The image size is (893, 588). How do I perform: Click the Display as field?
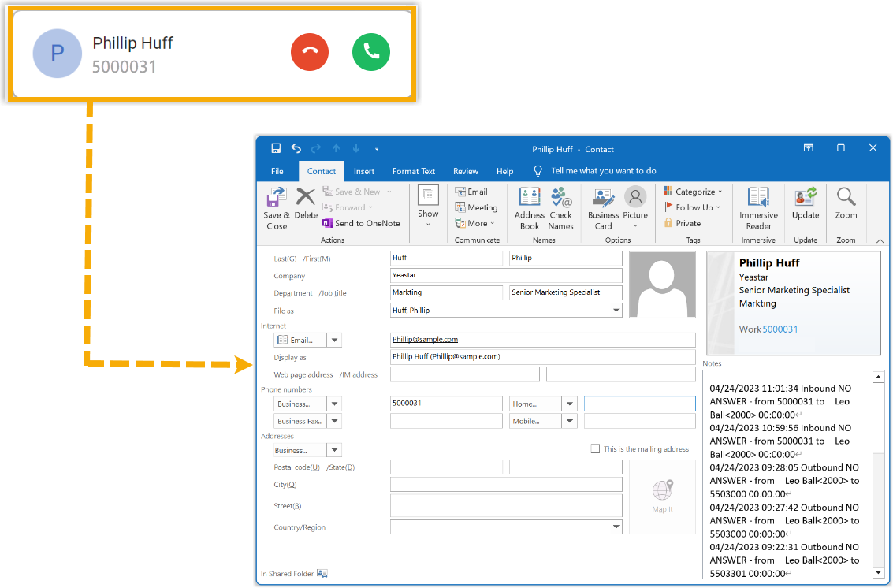[542, 357]
